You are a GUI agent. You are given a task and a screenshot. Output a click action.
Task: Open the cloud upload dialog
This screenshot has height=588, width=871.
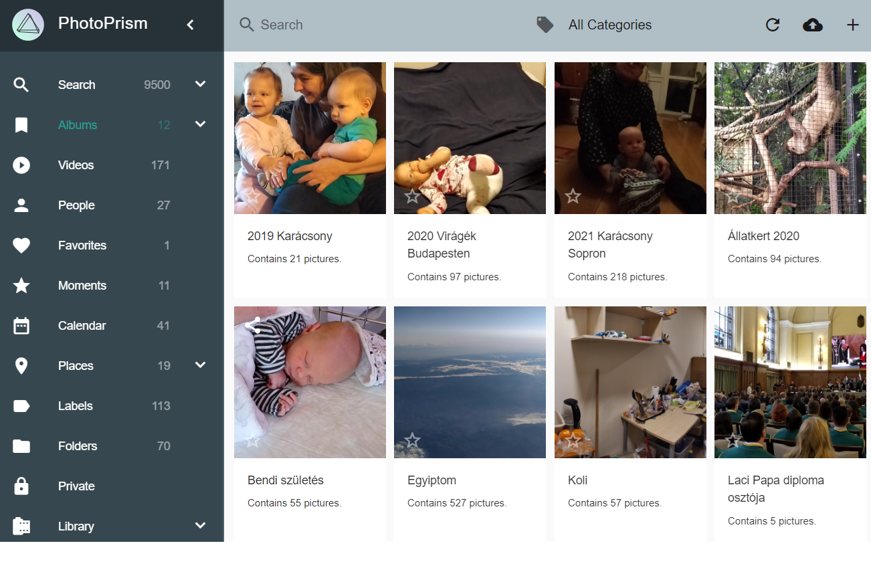[812, 25]
